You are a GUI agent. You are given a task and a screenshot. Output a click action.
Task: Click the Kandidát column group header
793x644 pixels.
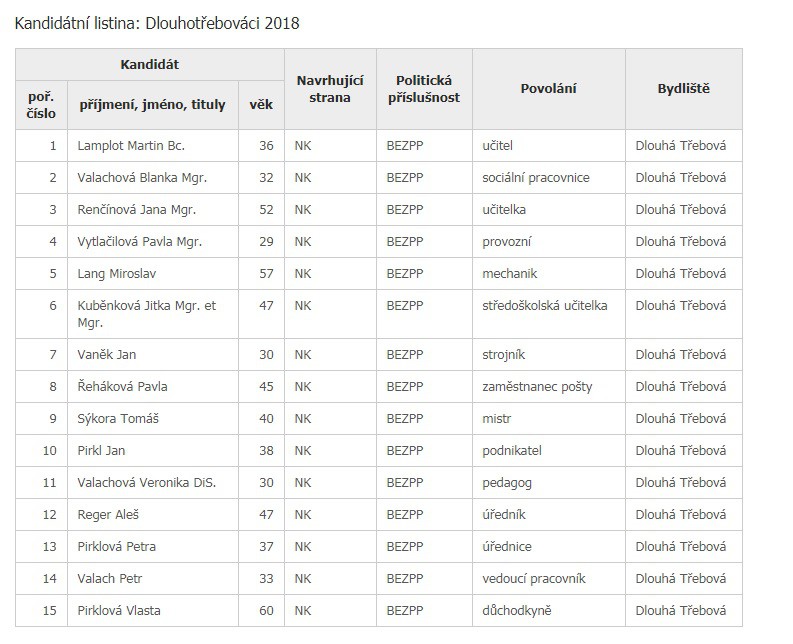click(150, 65)
